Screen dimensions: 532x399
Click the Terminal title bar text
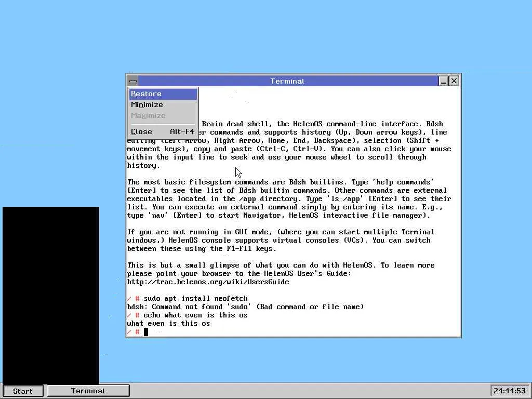(287, 82)
